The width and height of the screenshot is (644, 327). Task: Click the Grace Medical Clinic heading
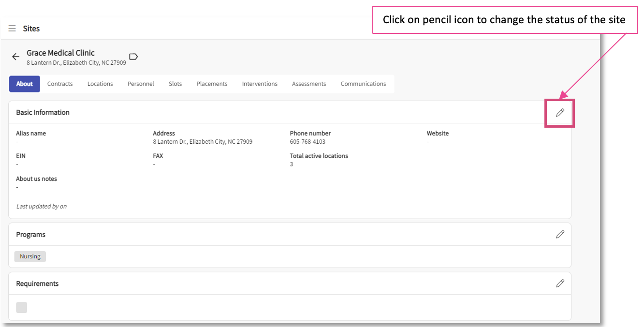[60, 53]
